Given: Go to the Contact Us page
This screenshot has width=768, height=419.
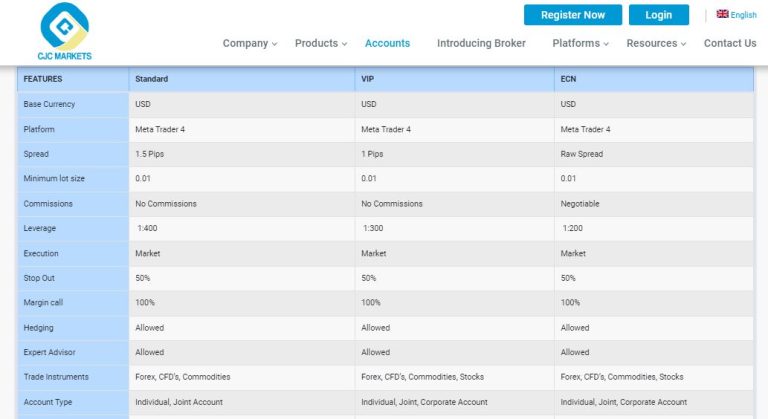Looking at the screenshot, I should pos(730,43).
